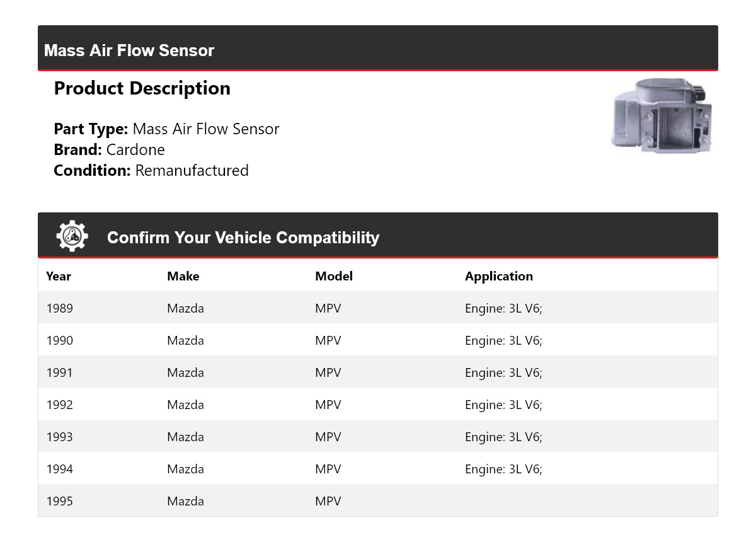Viewport: 756px width, 542px height.
Task: Click the Mass Air Flow Sensor header
Action: (x=129, y=50)
